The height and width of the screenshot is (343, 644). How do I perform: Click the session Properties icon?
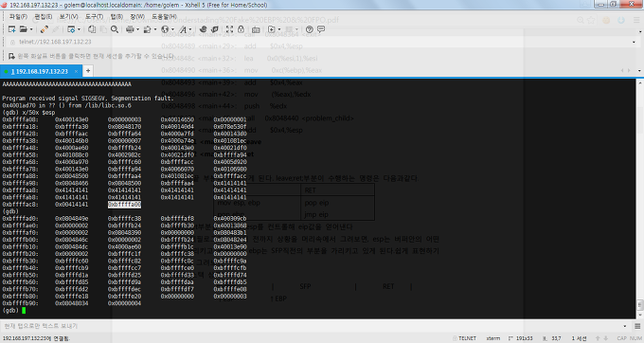coord(71,29)
